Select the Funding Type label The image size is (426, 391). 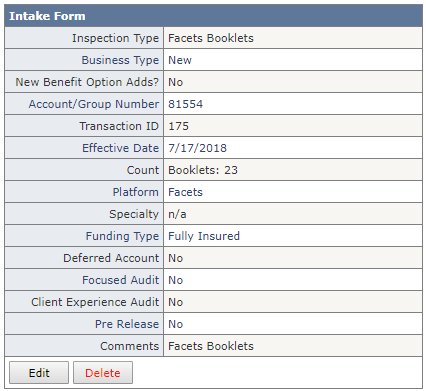[122, 236]
